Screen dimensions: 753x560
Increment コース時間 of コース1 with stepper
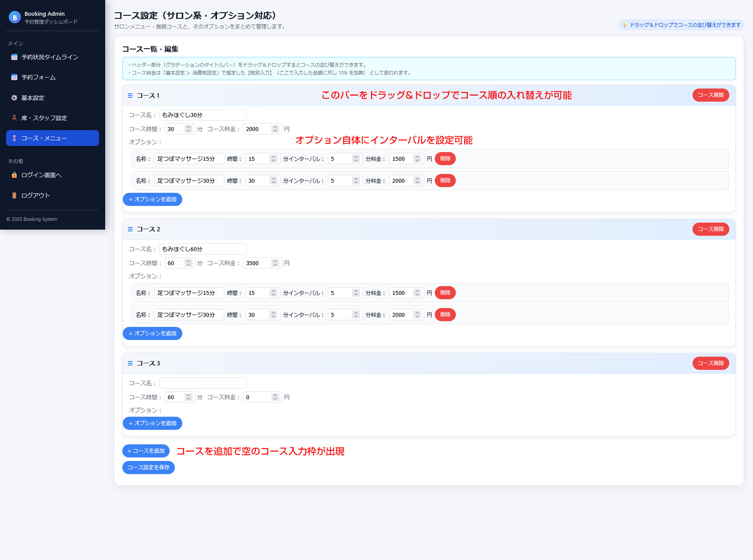(188, 127)
